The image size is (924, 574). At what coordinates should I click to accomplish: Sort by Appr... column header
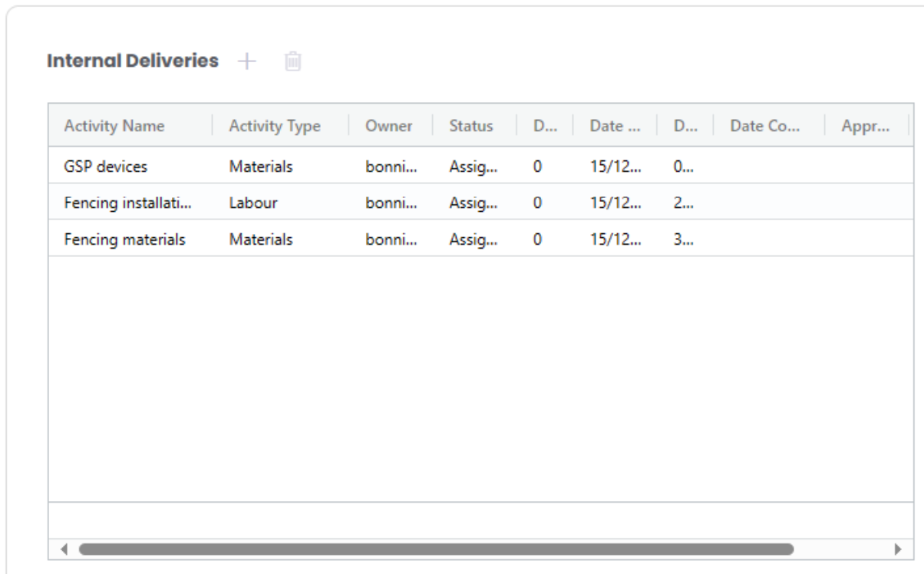tap(865, 127)
